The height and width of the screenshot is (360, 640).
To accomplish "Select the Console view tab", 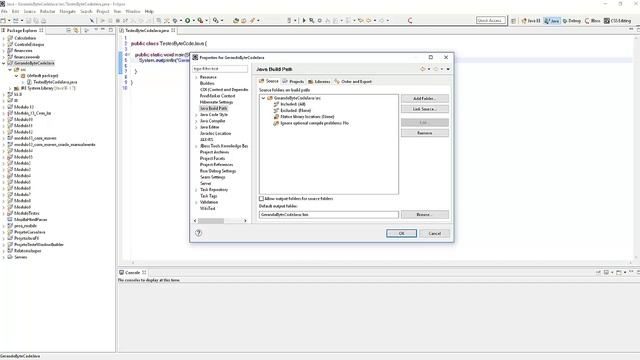I will 133,272.
